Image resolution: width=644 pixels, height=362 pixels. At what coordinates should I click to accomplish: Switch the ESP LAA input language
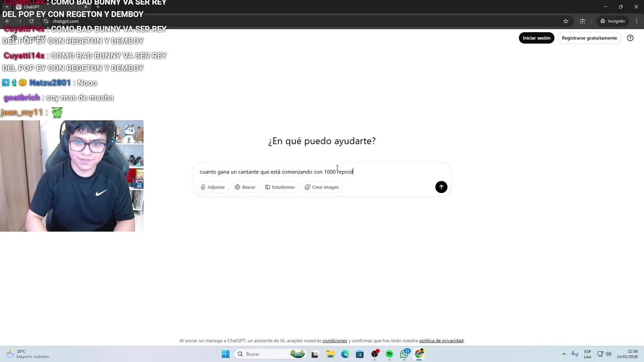coord(588,354)
